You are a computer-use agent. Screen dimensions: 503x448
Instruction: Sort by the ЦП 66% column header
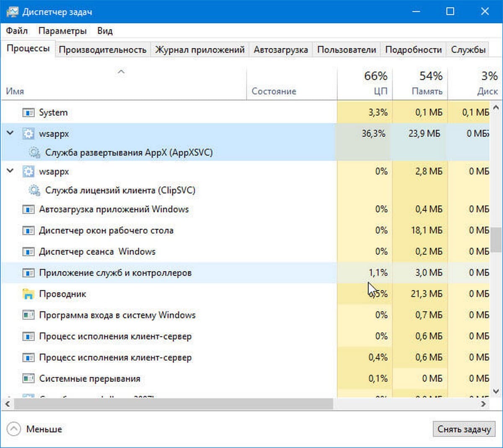(365, 83)
